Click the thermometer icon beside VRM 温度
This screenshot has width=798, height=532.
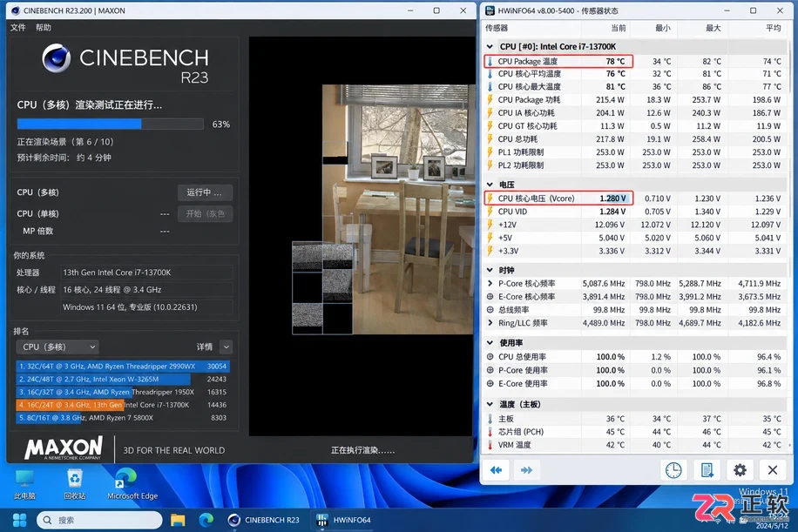[x=490, y=445]
